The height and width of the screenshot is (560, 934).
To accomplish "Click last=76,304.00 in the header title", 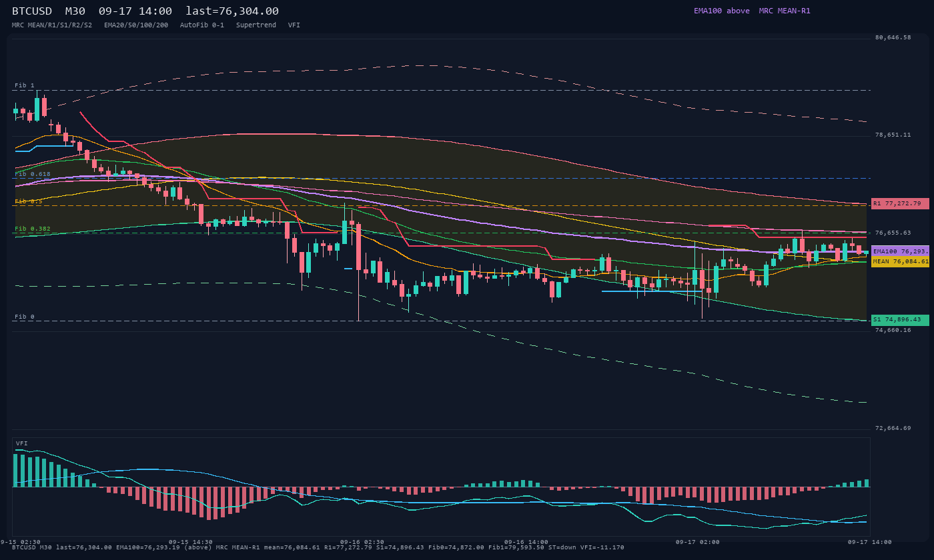I will coord(232,11).
